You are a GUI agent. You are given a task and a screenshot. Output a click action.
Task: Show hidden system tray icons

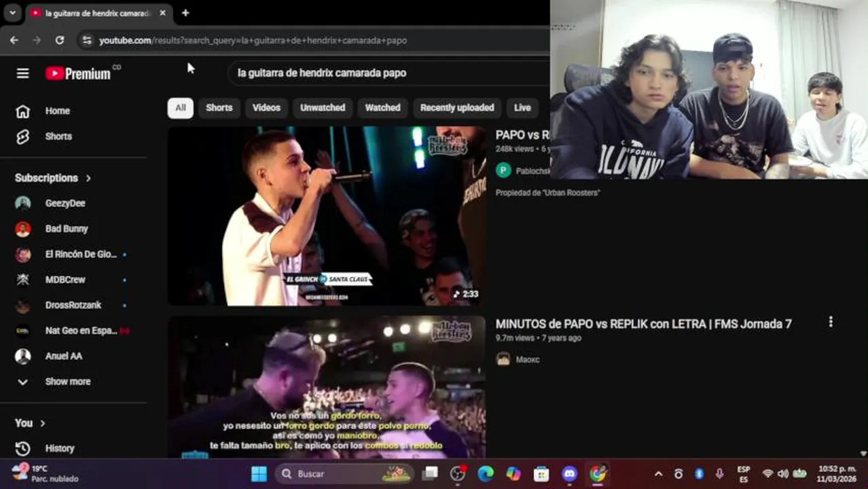[658, 474]
